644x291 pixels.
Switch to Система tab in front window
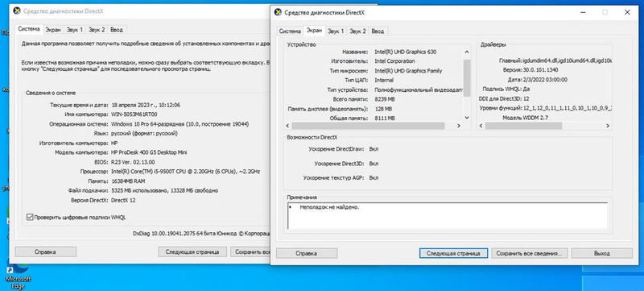pyautogui.click(x=290, y=31)
